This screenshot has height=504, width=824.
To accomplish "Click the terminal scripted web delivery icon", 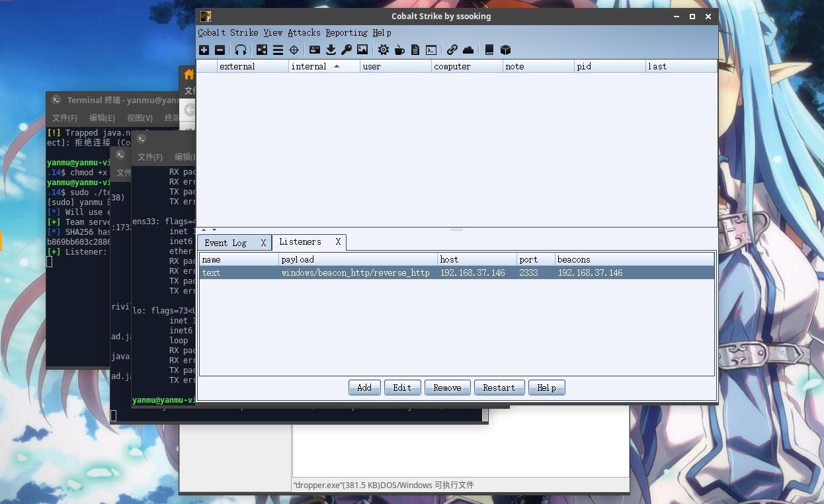I will (431, 50).
